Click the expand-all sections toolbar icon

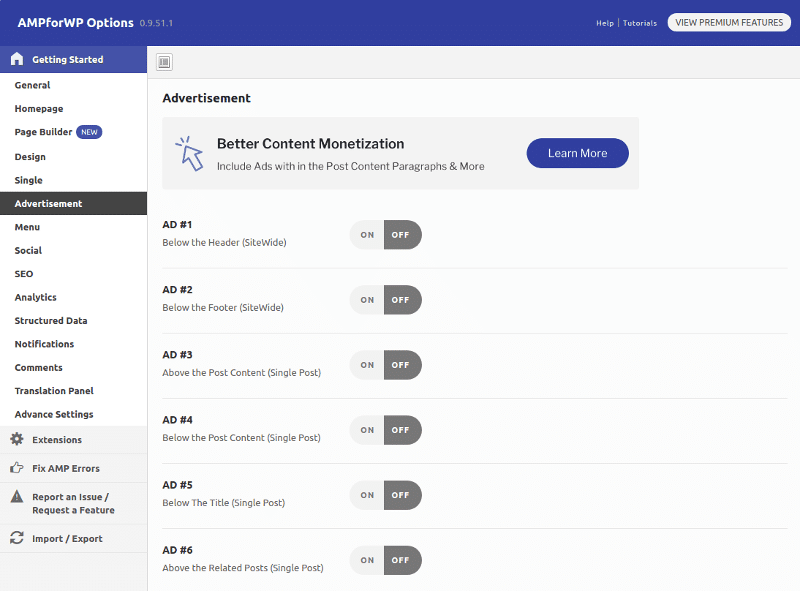164,62
